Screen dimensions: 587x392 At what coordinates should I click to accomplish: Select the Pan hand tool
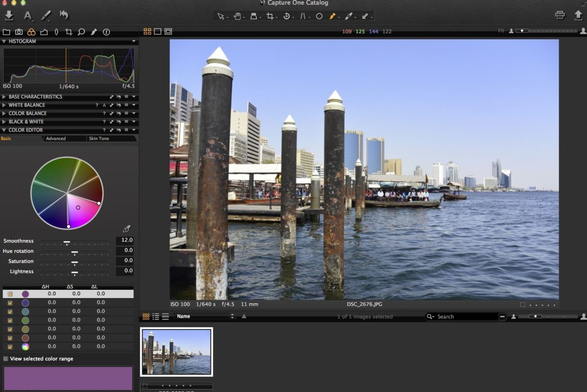238,16
